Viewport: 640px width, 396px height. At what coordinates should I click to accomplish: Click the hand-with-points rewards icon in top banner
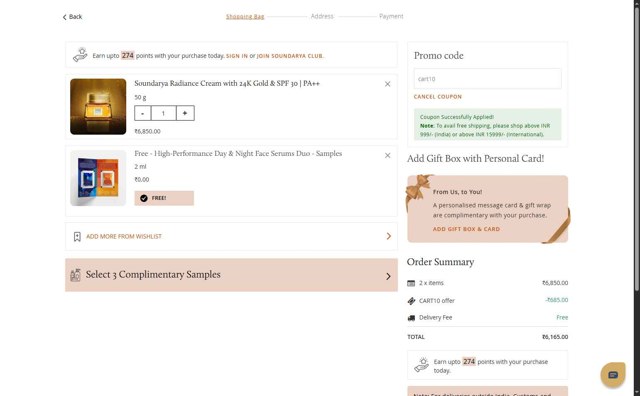tap(80, 55)
